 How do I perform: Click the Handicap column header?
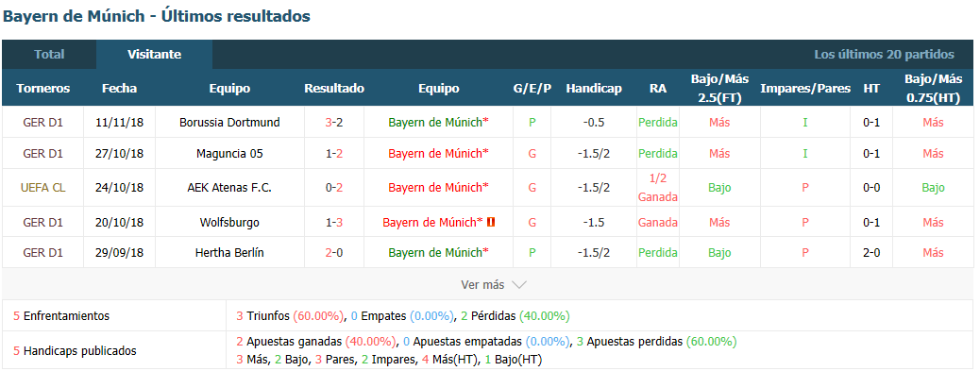click(x=594, y=88)
